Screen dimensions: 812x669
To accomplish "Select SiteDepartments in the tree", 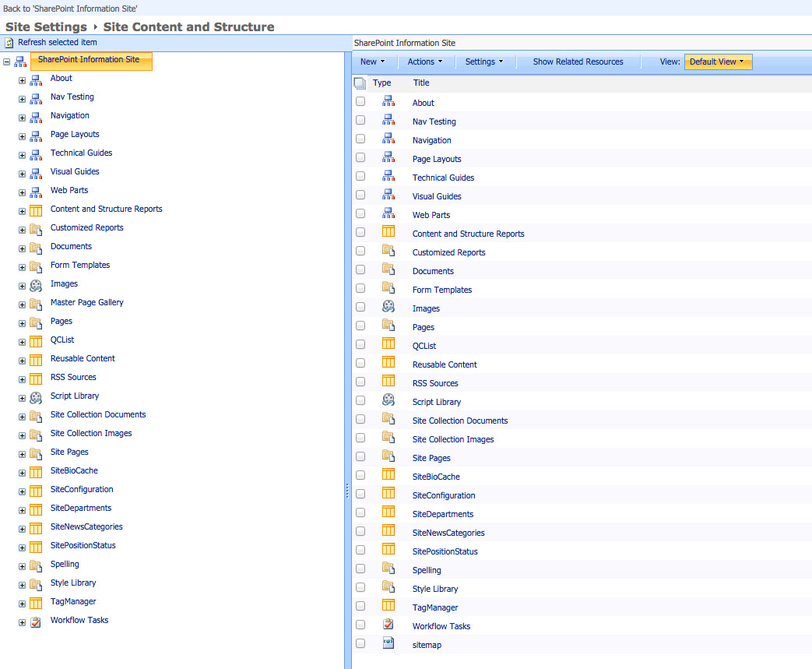I will 81,508.
